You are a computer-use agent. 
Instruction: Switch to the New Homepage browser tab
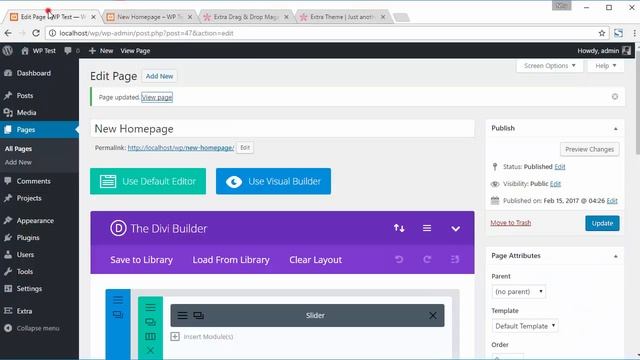(x=149, y=17)
